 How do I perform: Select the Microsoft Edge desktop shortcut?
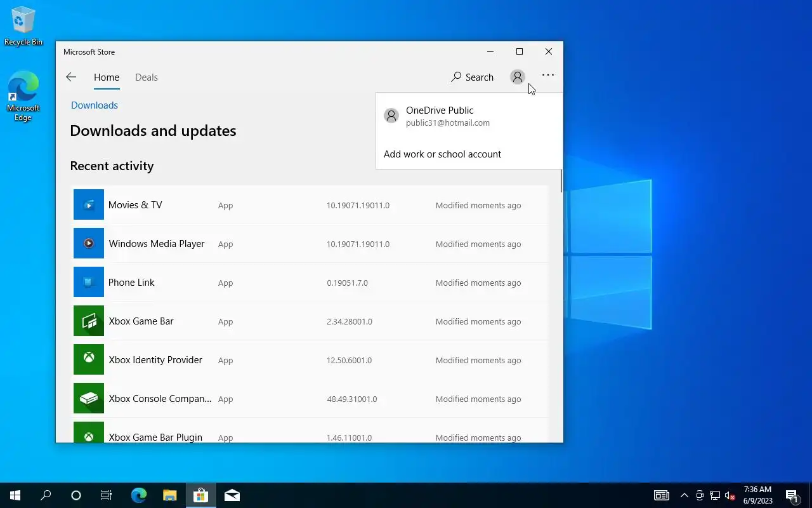click(x=23, y=96)
